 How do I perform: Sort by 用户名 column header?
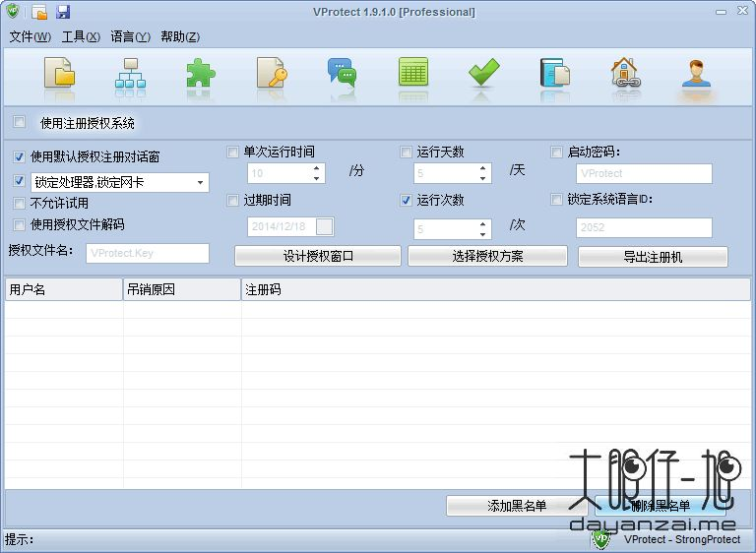[x=64, y=289]
